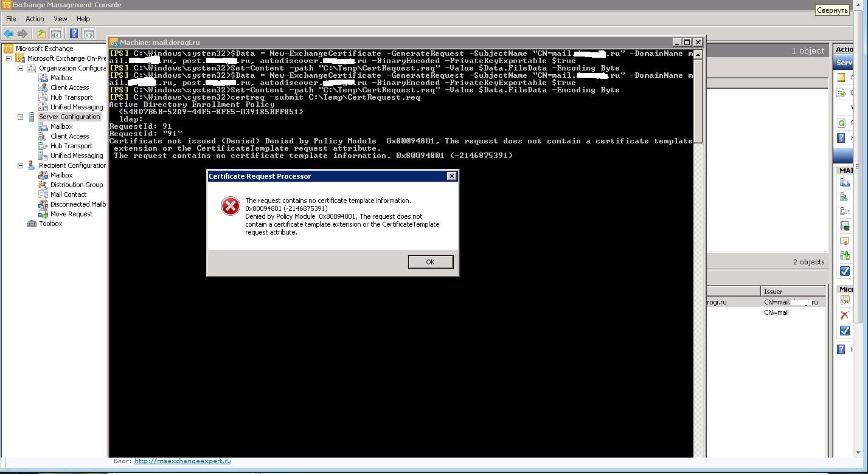Click the Server Configuration server icon
Screen dimensions: 868x474
coord(32,117)
